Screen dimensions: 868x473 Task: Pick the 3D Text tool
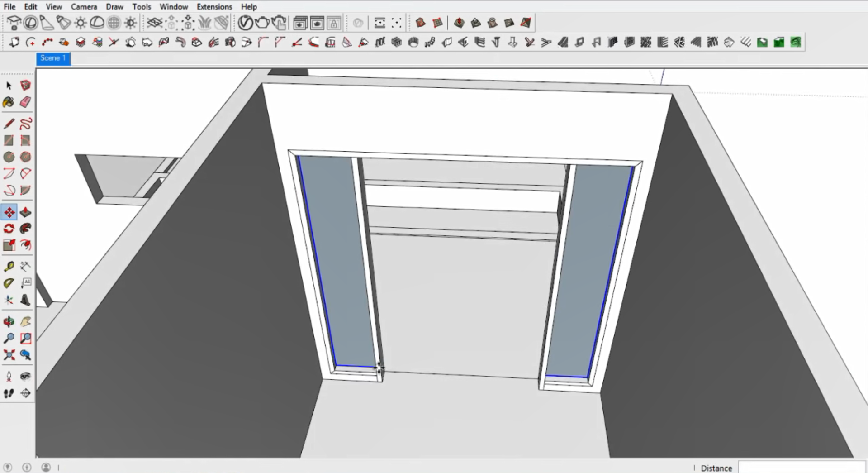click(25, 300)
